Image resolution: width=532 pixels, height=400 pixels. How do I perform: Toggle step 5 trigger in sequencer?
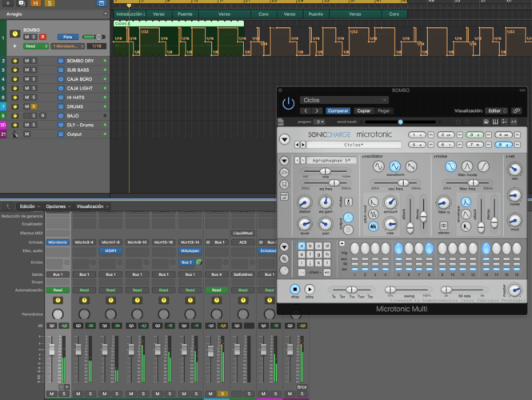click(398, 248)
